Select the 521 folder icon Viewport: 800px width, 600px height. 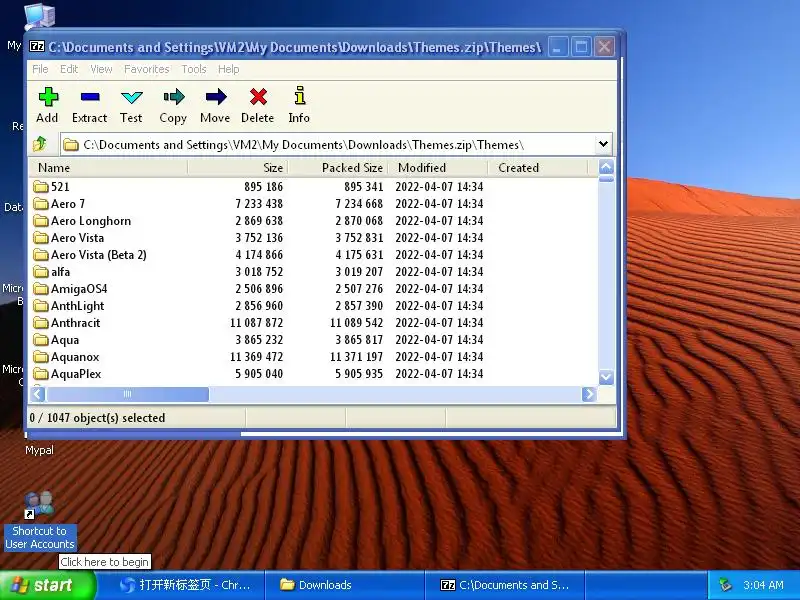pyautogui.click(x=41, y=186)
